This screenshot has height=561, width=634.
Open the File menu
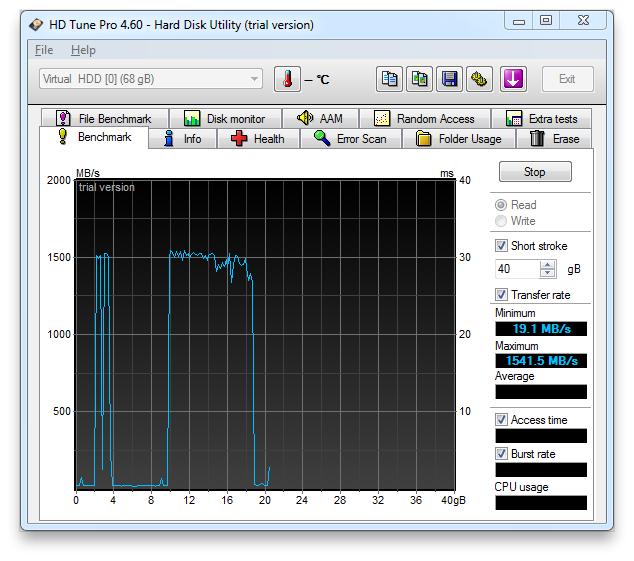[x=44, y=50]
